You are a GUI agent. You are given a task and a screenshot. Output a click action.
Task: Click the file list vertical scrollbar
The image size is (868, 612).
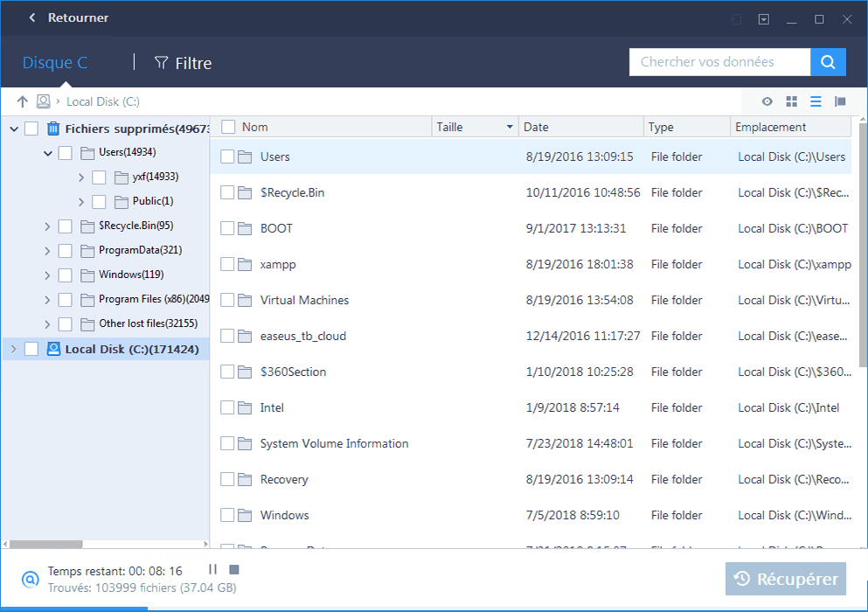tap(863, 244)
